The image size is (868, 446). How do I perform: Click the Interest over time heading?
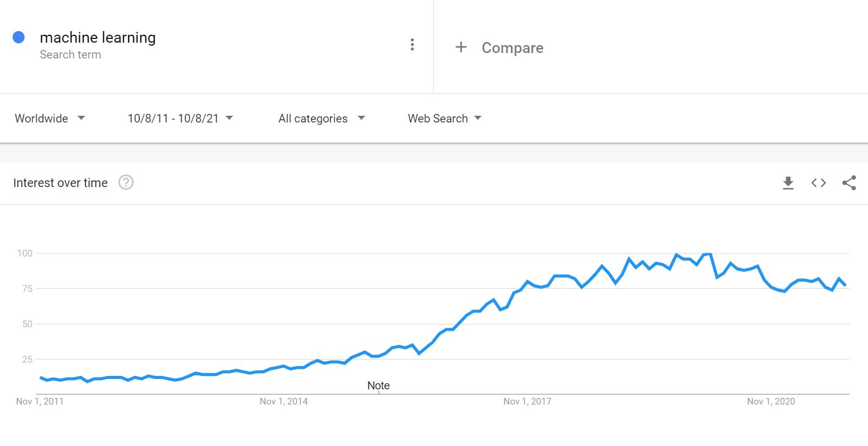60,182
